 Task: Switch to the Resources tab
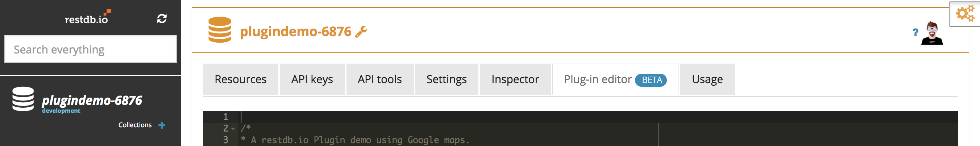pyautogui.click(x=240, y=79)
